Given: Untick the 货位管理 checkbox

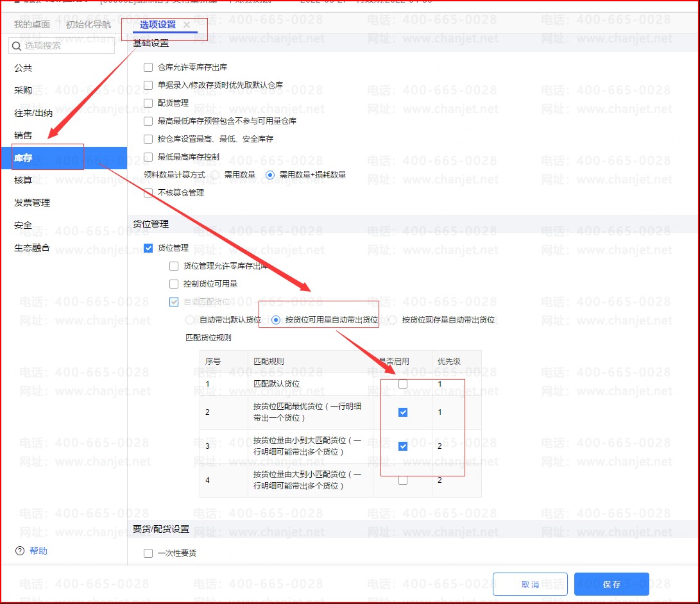Looking at the screenshot, I should click(x=148, y=248).
